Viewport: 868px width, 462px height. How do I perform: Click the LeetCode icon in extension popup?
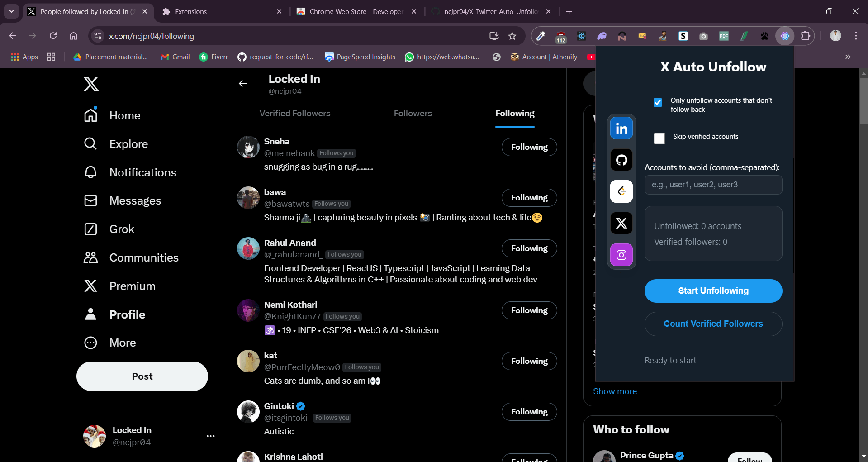[621, 191]
